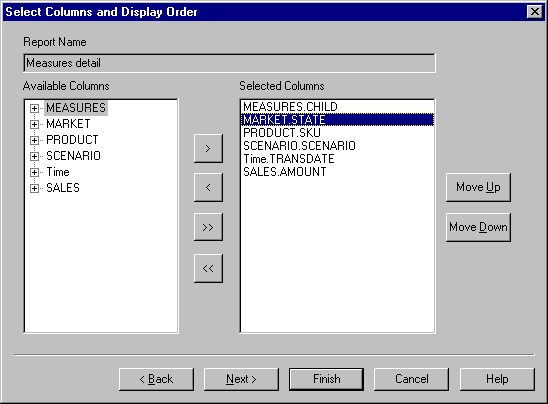The height and width of the screenshot is (404, 548).
Task: Remove the selected column with the < button
Action: pyautogui.click(x=208, y=188)
